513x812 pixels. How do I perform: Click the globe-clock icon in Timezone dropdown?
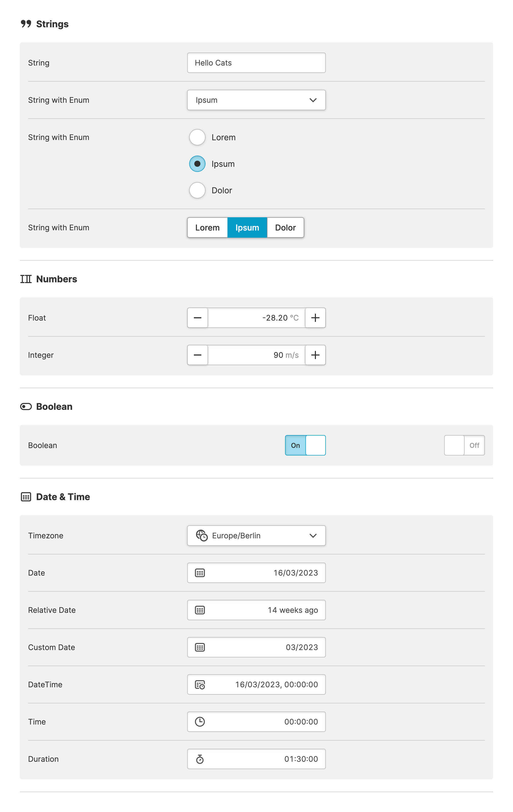(202, 536)
